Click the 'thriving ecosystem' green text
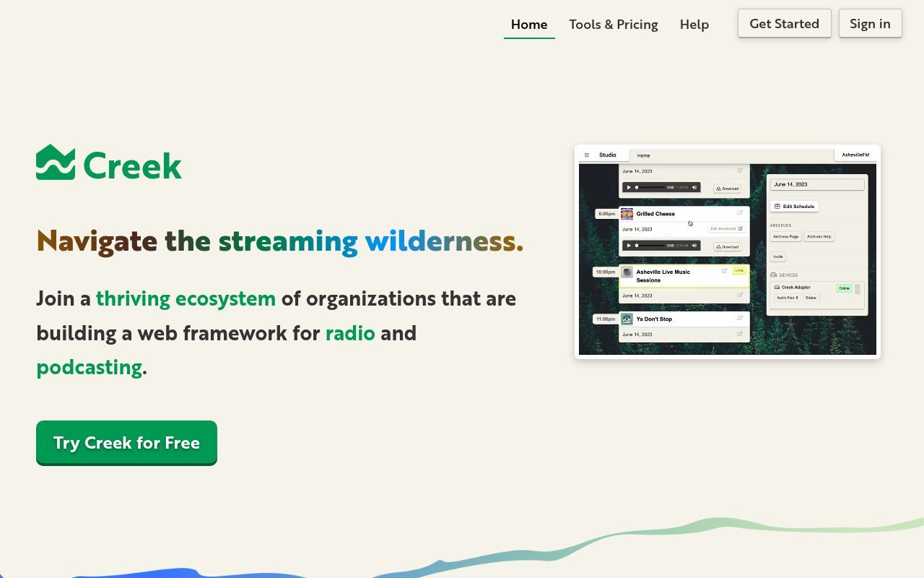This screenshot has width=924, height=578. (186, 298)
